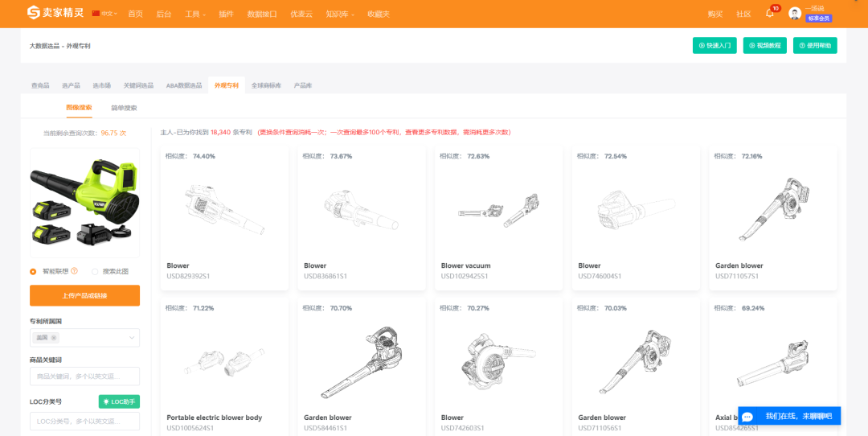Open Garden blower drawing USD584461S1
This screenshot has height=436, width=868.
(x=362, y=362)
